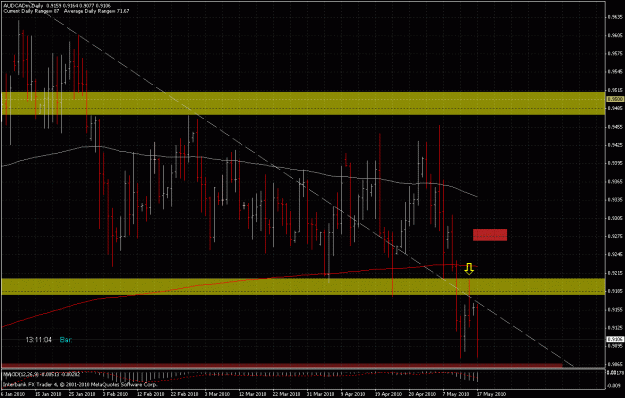Click the 17 May 2010 date label
This screenshot has height=398, width=625.
click(x=491, y=394)
